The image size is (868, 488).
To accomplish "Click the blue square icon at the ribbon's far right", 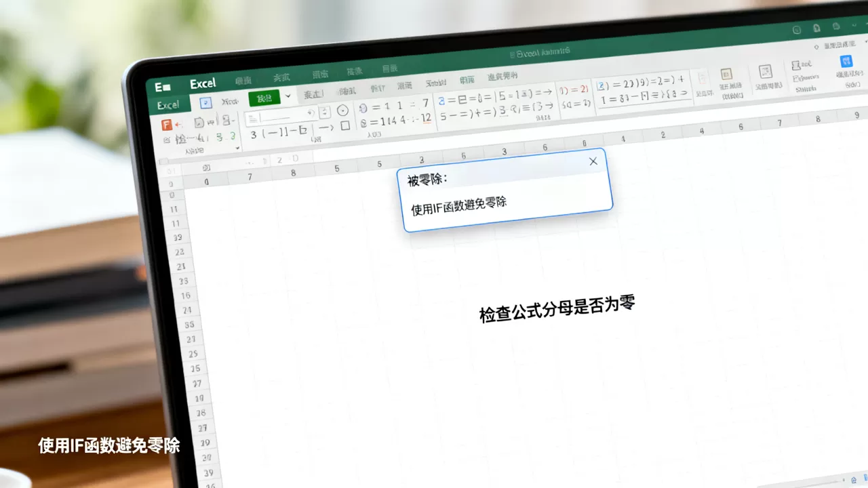I will (846, 62).
